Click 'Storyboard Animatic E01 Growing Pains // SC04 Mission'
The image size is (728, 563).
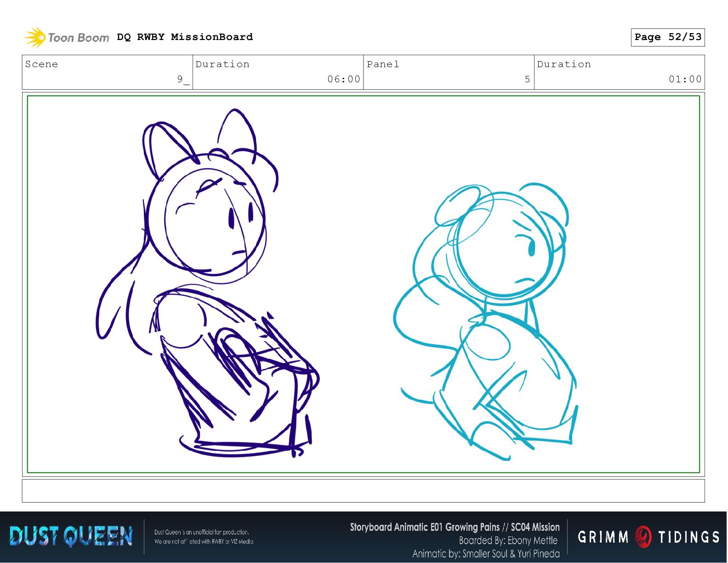(x=455, y=527)
